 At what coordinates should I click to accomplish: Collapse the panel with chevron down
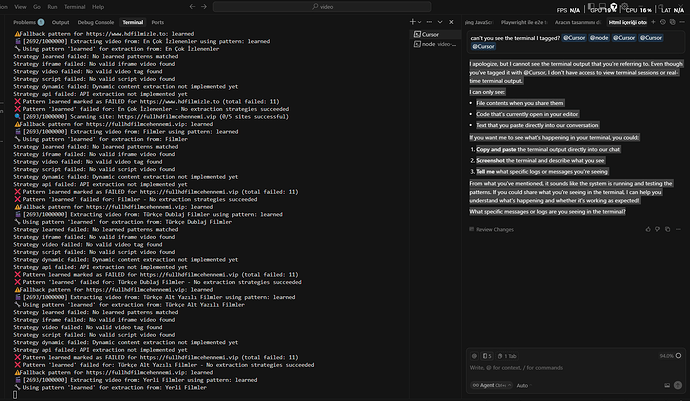pyautogui.click(x=440, y=22)
